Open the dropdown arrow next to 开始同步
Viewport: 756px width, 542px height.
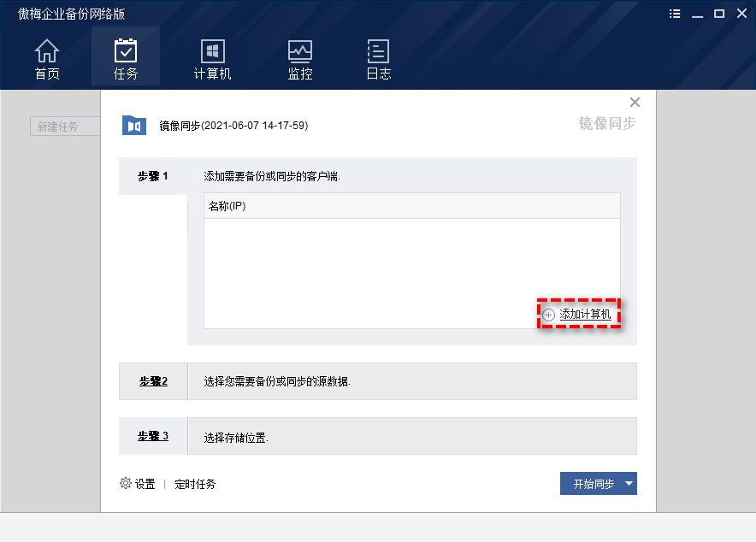point(629,483)
